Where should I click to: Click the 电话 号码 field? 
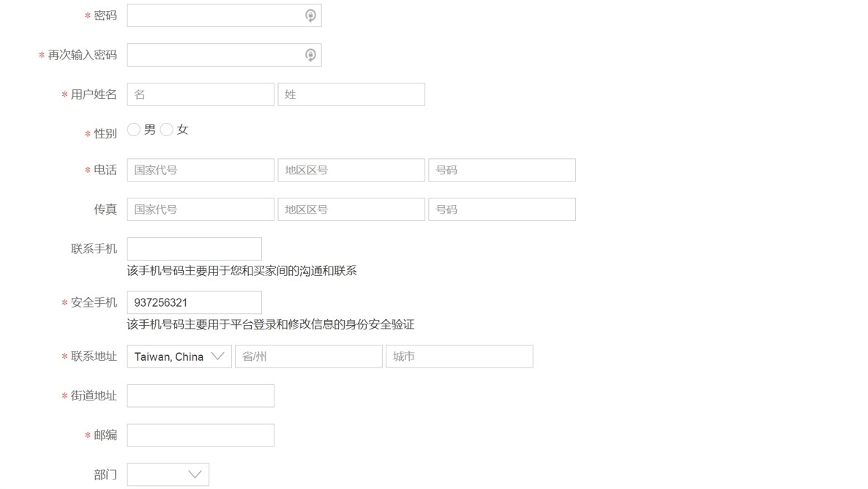(x=502, y=170)
